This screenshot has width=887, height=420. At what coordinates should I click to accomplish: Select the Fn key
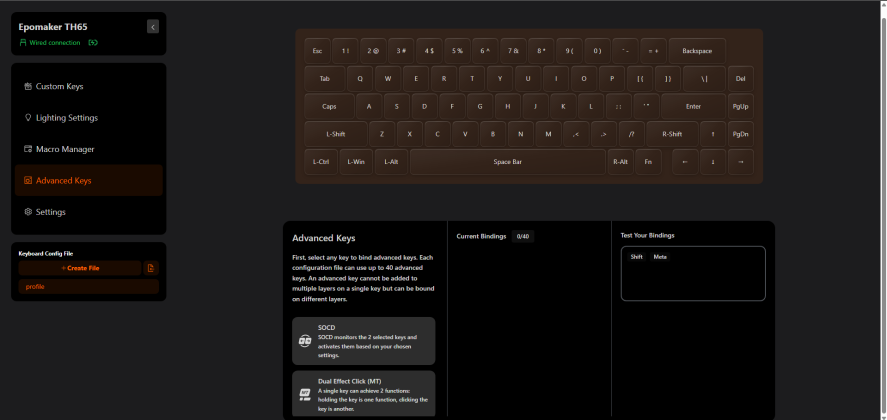tap(648, 162)
